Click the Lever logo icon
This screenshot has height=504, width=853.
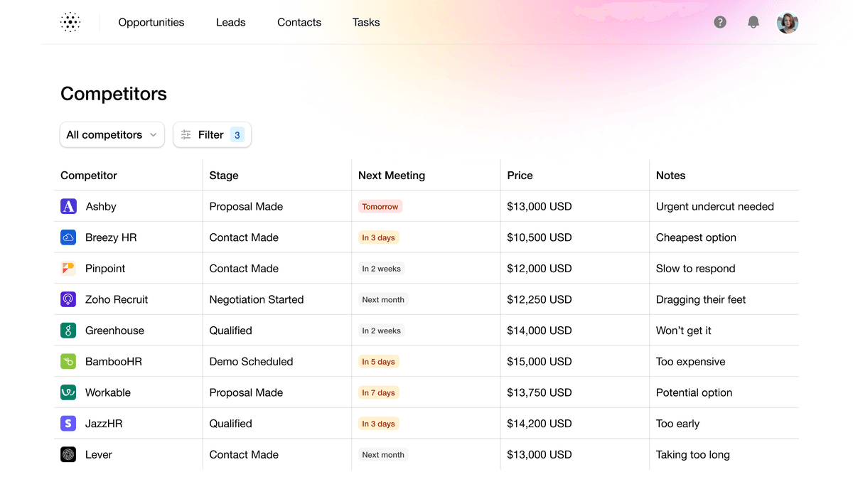tap(68, 454)
